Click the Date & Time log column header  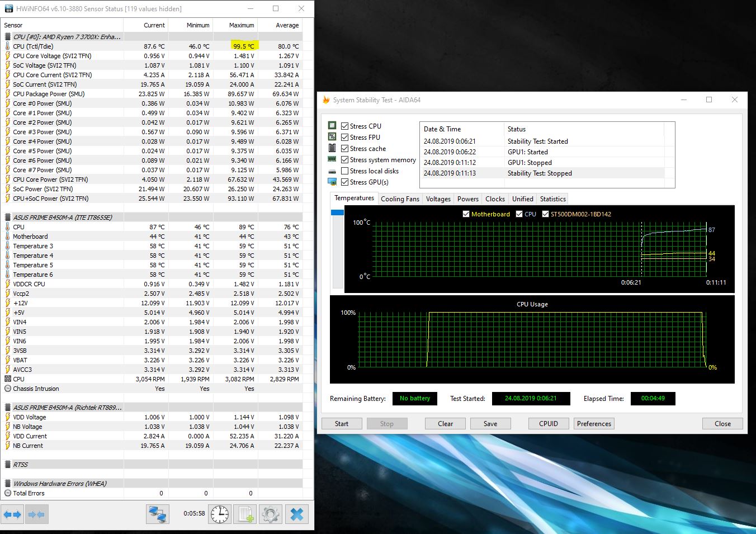click(462, 129)
